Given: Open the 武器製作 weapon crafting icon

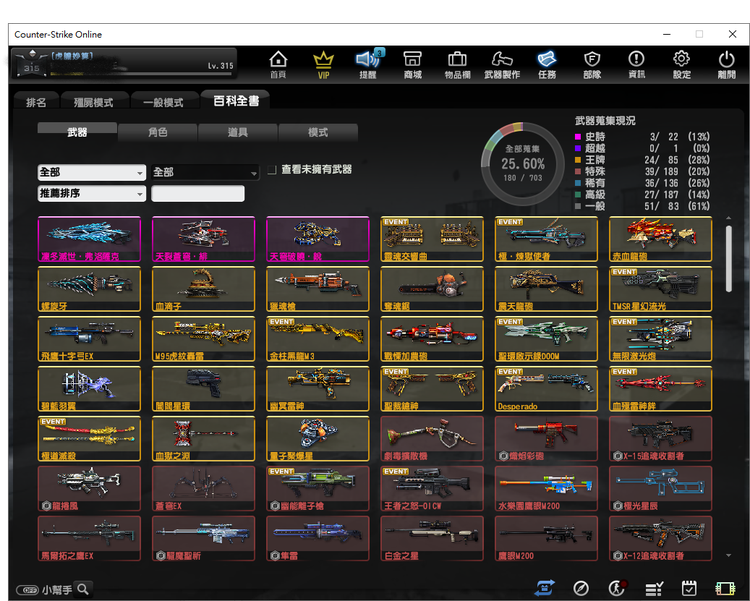Looking at the screenshot, I should pyautogui.click(x=502, y=65).
